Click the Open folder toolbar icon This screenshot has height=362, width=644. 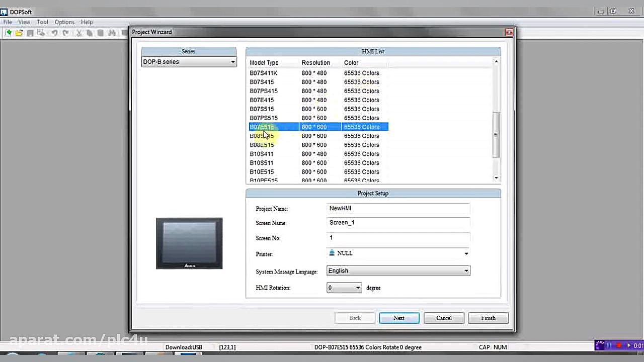coord(19,33)
